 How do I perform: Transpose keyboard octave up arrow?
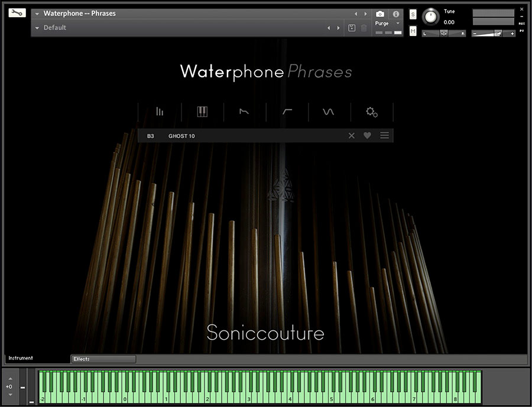10,379
